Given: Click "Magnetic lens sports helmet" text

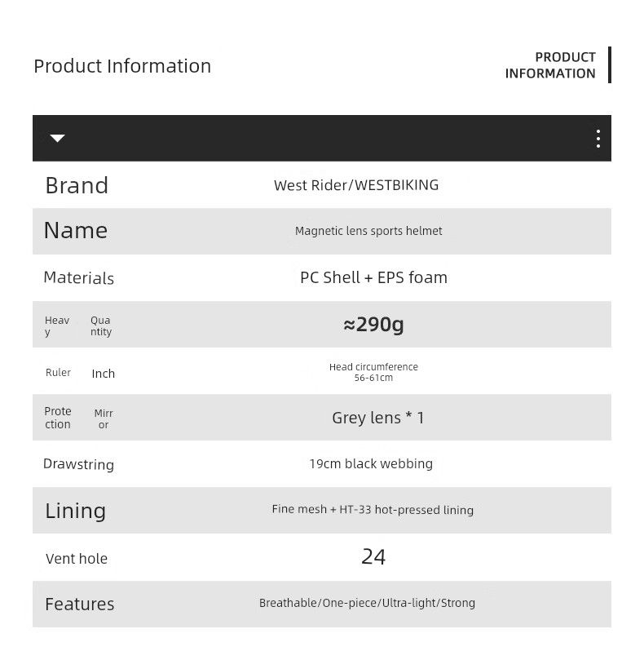Looking at the screenshot, I should (x=368, y=232).
